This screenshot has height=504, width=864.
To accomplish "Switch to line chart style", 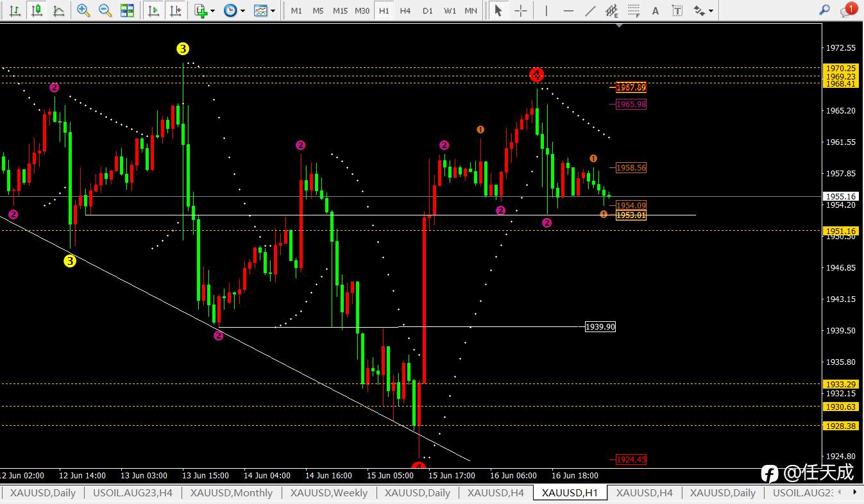I will 58,10.
